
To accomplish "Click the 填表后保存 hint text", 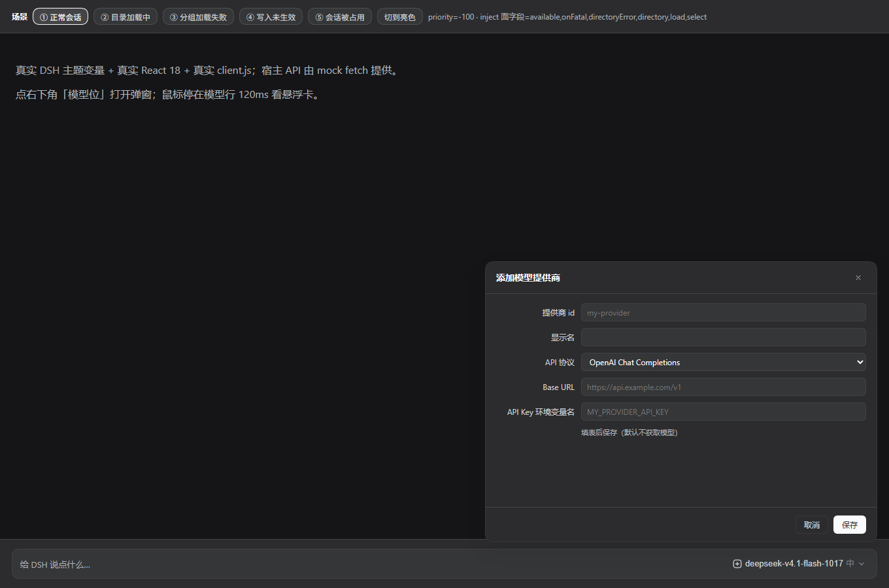I will click(629, 433).
